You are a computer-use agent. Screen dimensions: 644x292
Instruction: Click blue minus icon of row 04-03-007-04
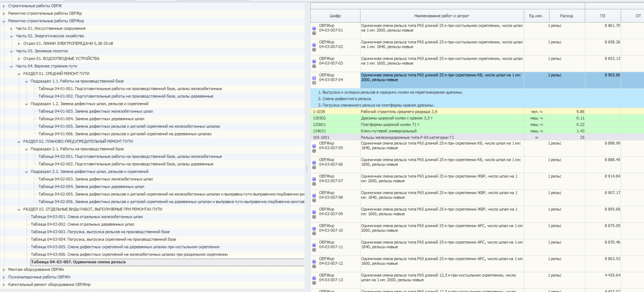tap(314, 78)
